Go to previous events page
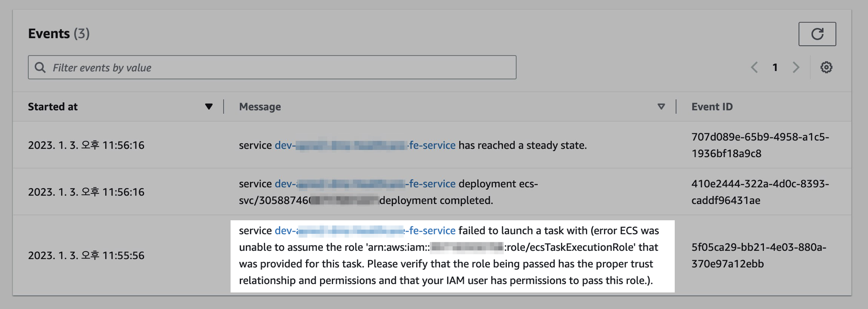 click(x=754, y=67)
